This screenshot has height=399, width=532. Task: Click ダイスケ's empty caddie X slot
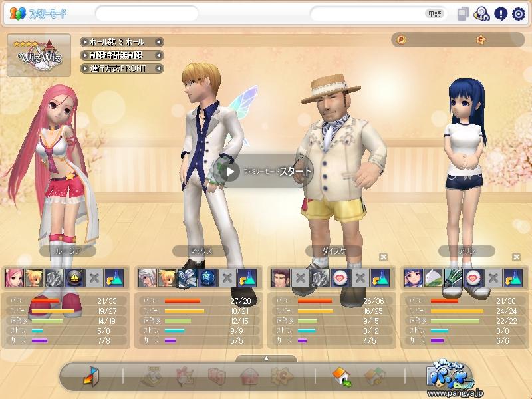point(301,278)
